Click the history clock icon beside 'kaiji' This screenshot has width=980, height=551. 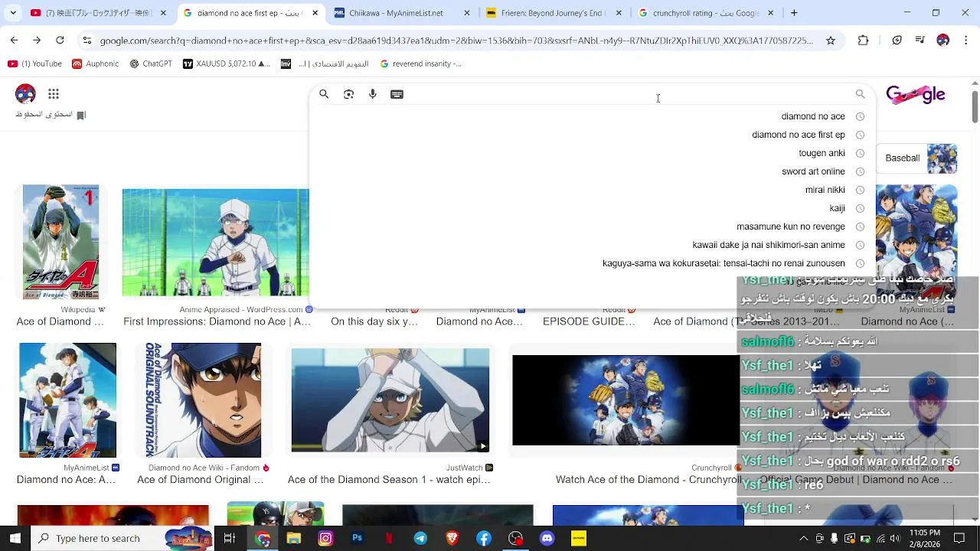[x=860, y=208]
